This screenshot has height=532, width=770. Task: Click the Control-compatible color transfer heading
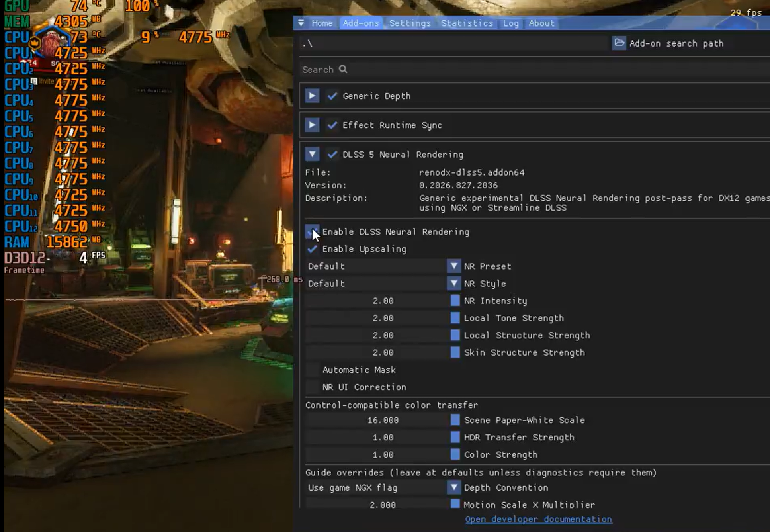392,405
